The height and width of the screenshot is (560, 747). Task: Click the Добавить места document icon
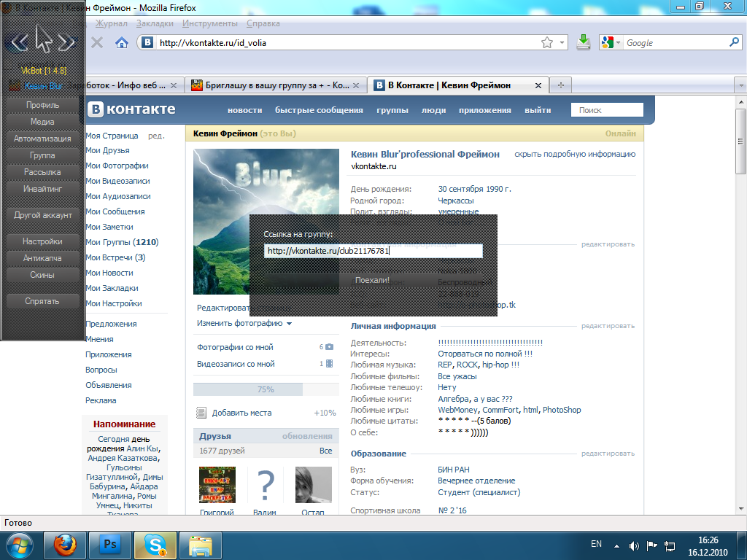(x=201, y=413)
